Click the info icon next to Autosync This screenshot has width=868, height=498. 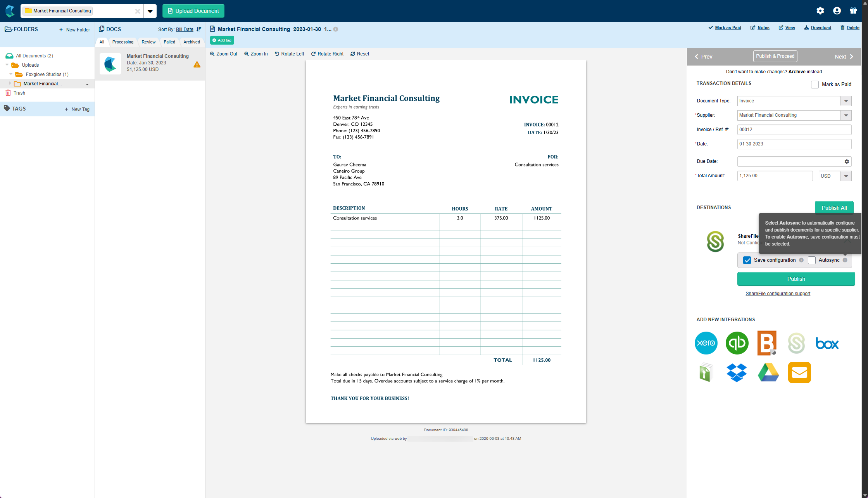845,260
